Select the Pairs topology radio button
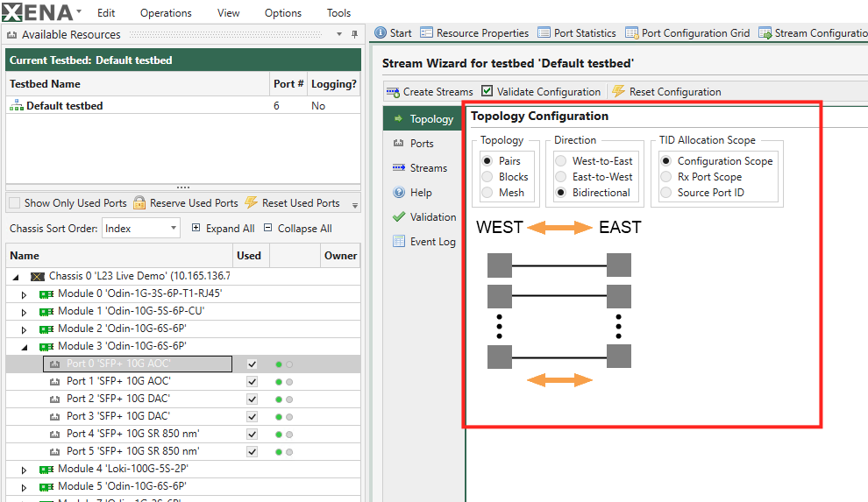The width and height of the screenshot is (868, 502). click(487, 161)
